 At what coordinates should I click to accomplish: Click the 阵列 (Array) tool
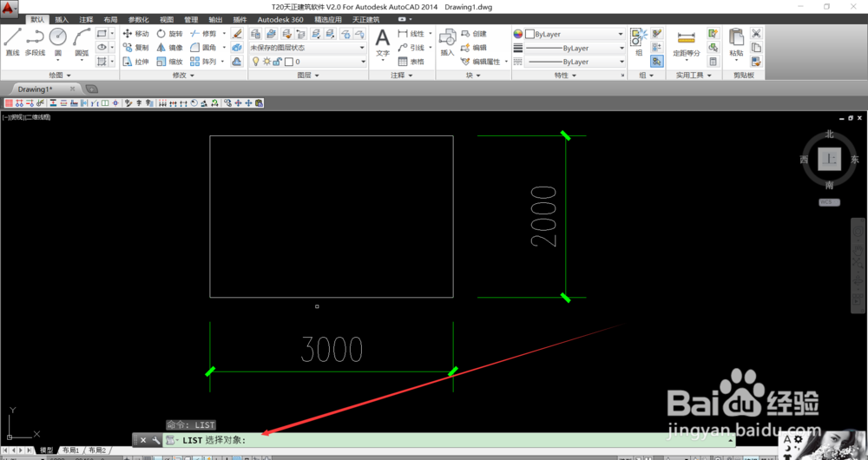203,62
